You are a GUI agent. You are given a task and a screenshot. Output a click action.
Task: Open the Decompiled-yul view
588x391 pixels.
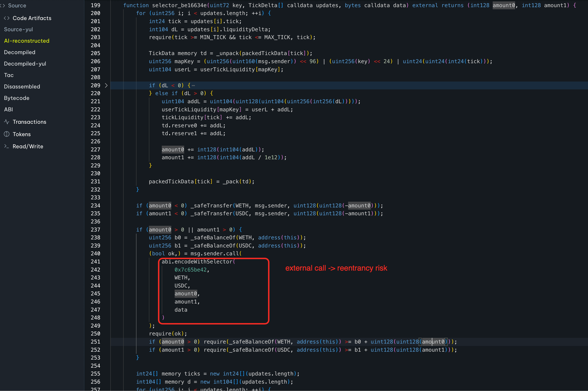click(25, 64)
